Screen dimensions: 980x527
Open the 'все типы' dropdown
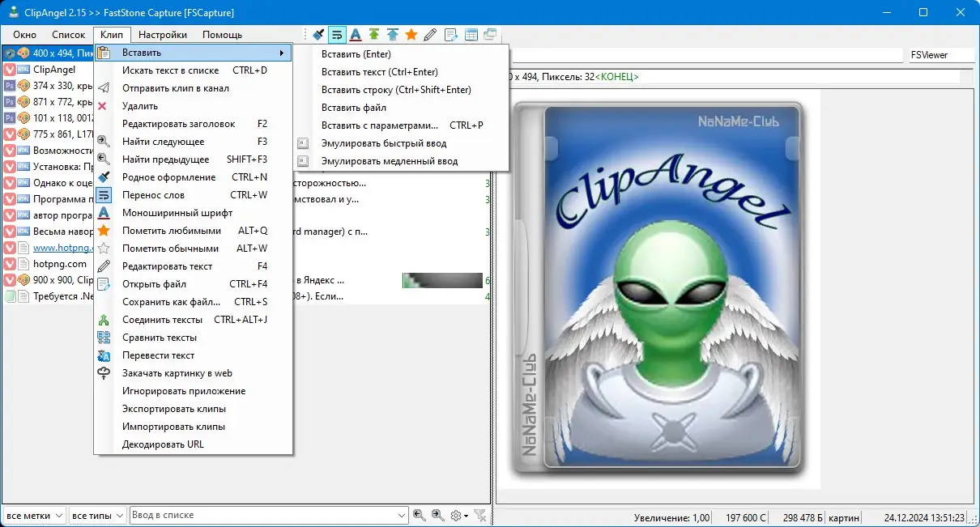(97, 515)
